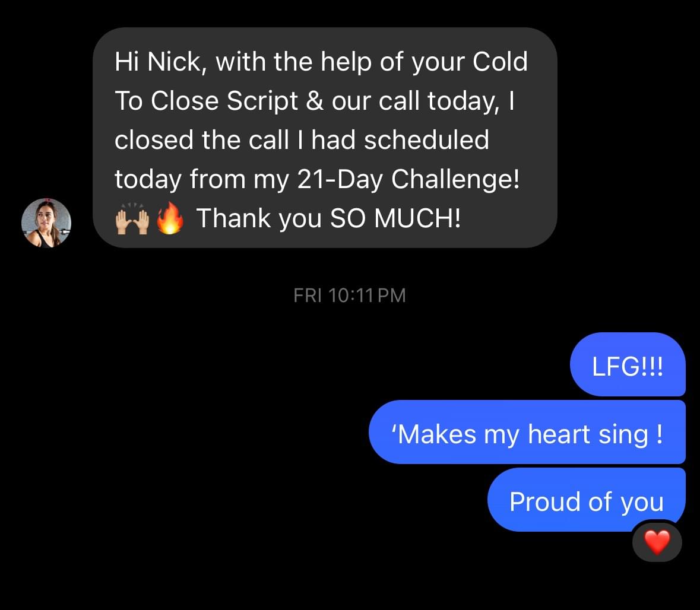Select the Proud of you bubble

click(587, 500)
